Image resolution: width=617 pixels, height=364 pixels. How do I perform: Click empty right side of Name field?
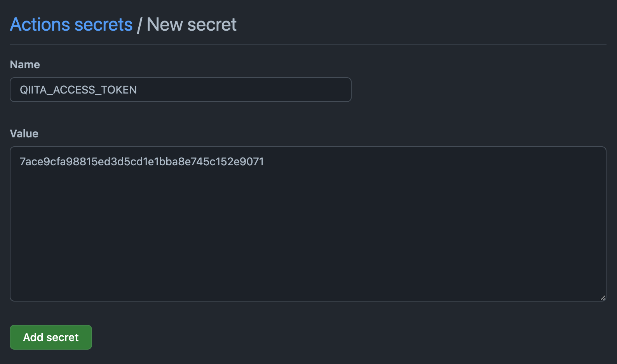272,90
